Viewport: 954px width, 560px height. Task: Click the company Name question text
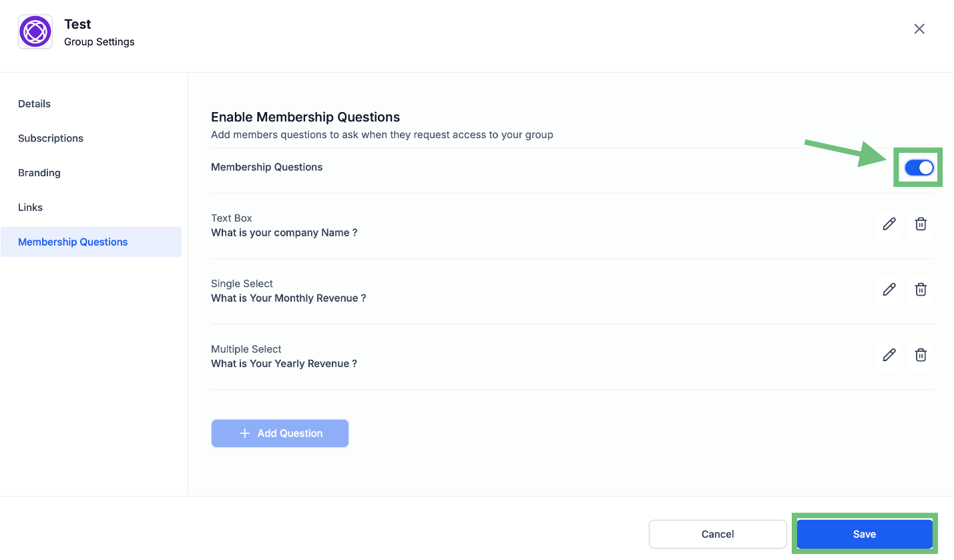click(284, 233)
